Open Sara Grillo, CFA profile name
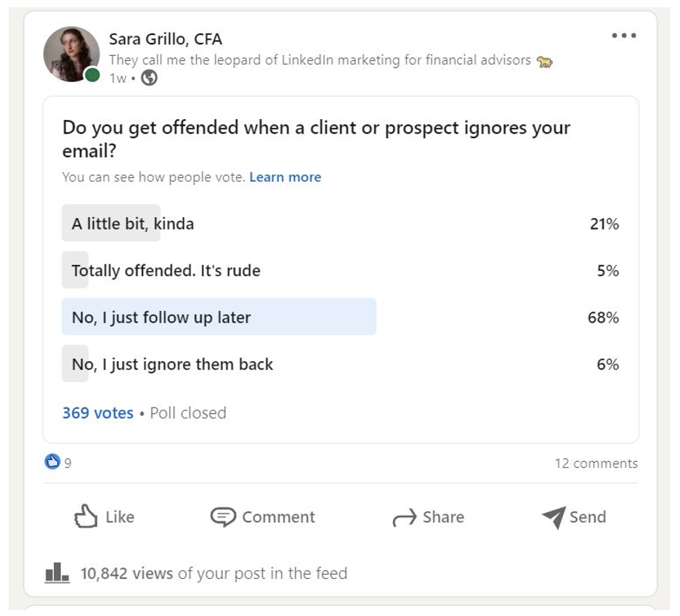 pos(165,41)
